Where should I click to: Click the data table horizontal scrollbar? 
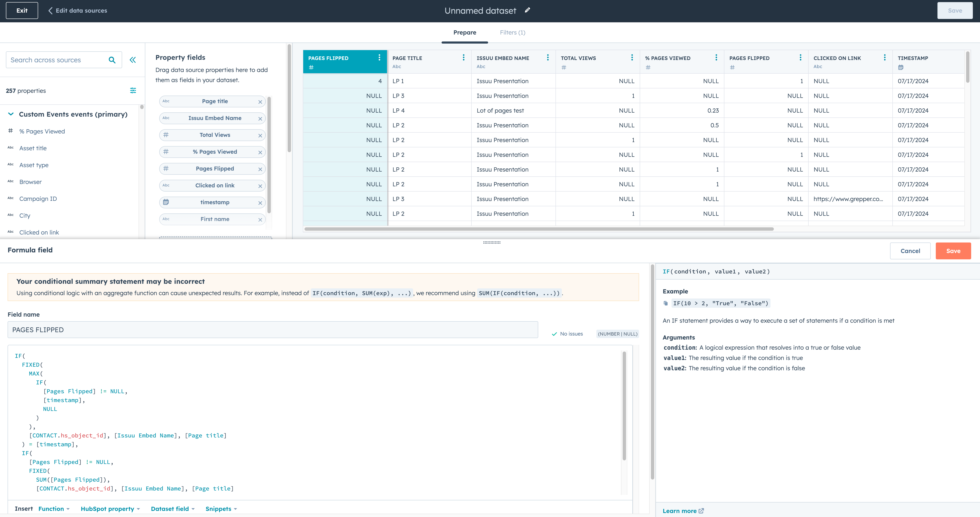[539, 229]
